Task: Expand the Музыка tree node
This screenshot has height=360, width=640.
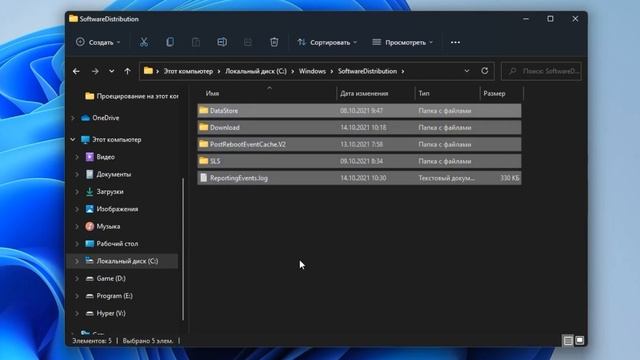Action: click(77, 226)
